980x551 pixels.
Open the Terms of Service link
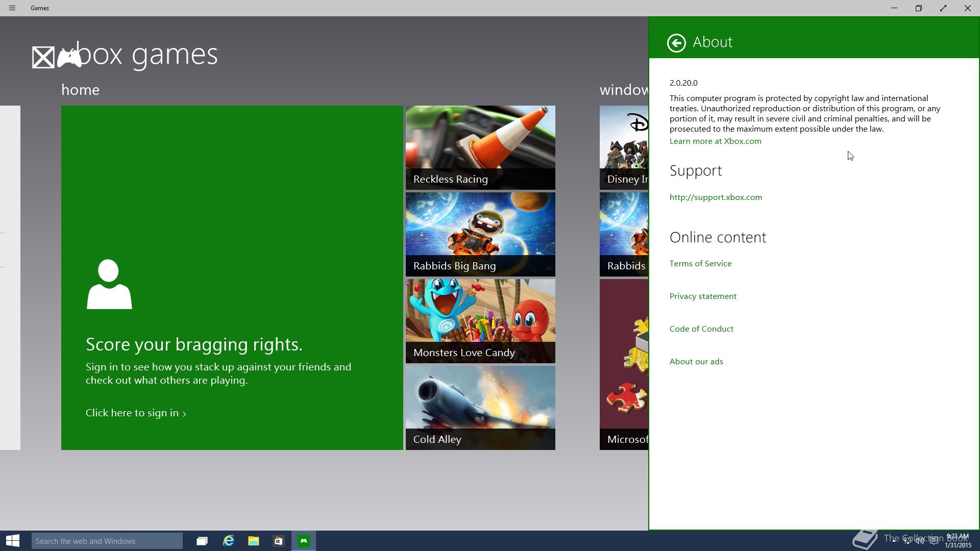[x=700, y=264]
